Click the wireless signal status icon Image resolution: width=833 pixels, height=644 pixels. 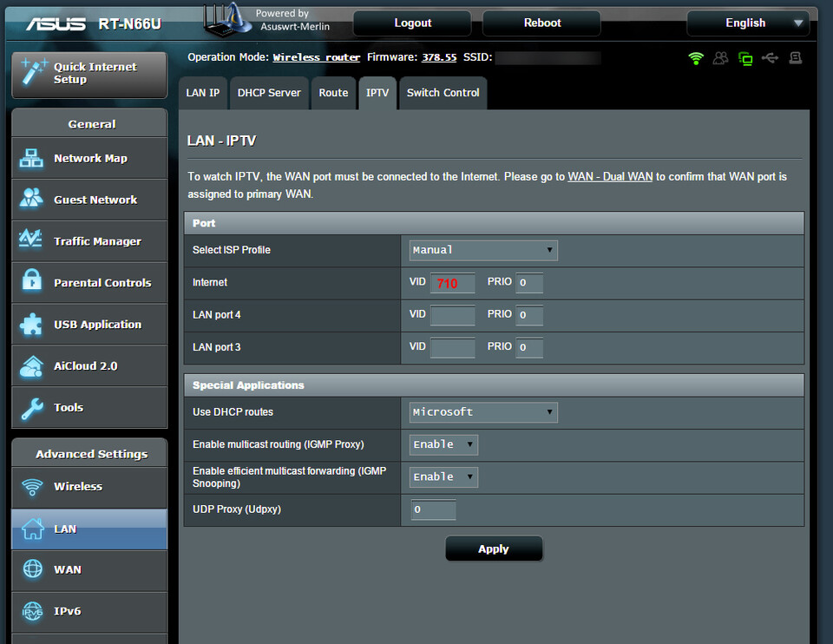click(696, 58)
